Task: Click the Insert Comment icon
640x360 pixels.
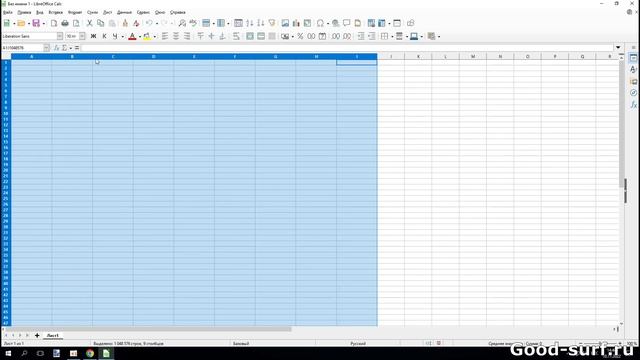Action: coord(347,23)
